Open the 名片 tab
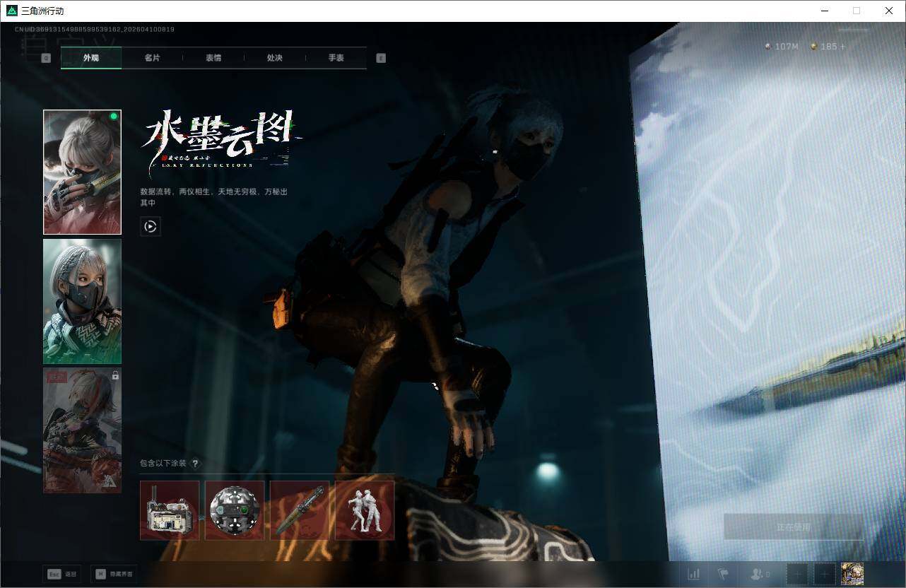Image resolution: width=906 pixels, height=588 pixels. pos(152,58)
